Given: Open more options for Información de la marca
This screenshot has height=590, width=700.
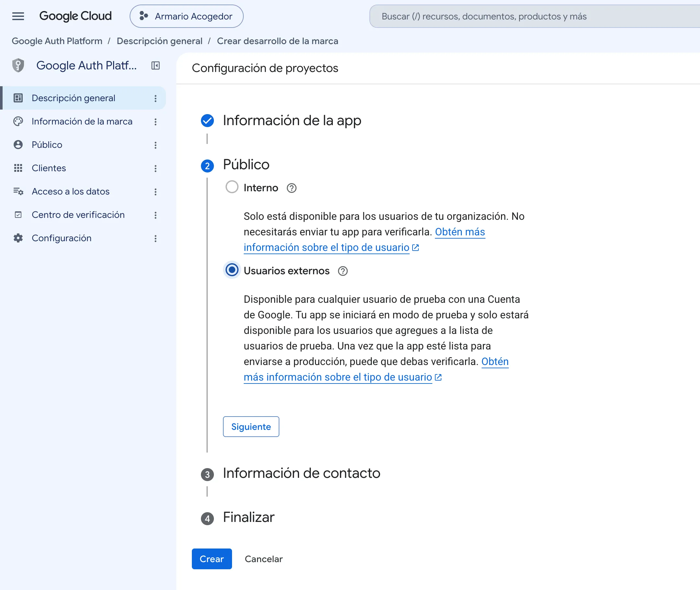Looking at the screenshot, I should 156,122.
